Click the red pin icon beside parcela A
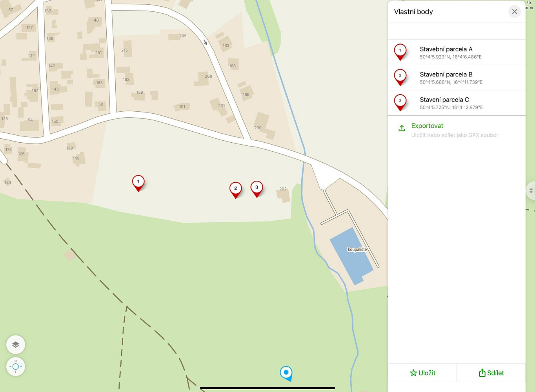Screen dimensions: 535x392 (400, 52)
